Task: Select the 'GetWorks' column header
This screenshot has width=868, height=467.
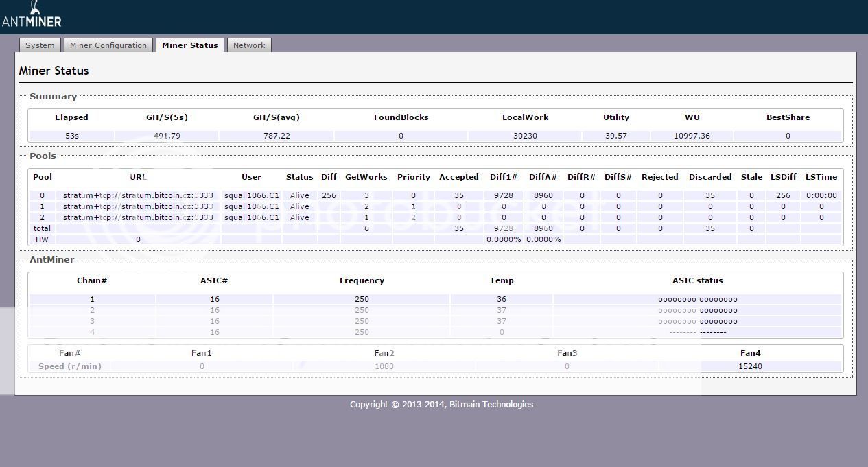Action: [366, 177]
